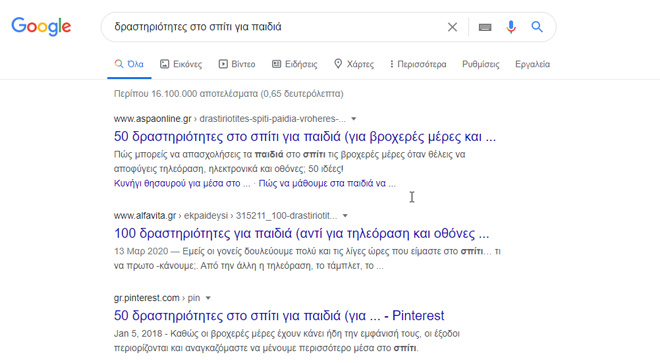Viewport: 660px width, 363px height.
Task: Open Εργαλεία search tools
Action: (532, 64)
